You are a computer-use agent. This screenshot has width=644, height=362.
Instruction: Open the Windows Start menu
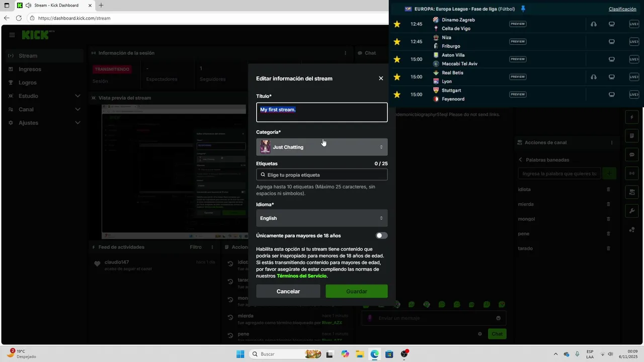[240, 354]
